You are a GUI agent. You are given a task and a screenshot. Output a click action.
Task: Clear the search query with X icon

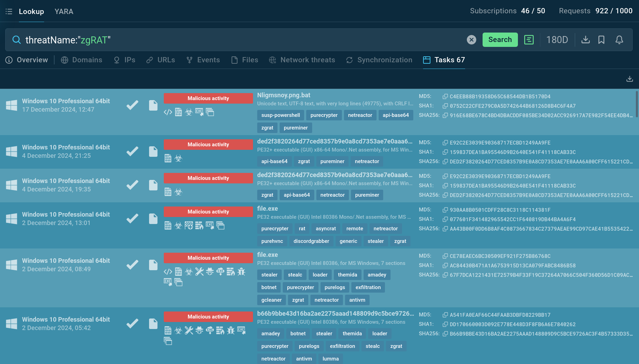(x=471, y=40)
